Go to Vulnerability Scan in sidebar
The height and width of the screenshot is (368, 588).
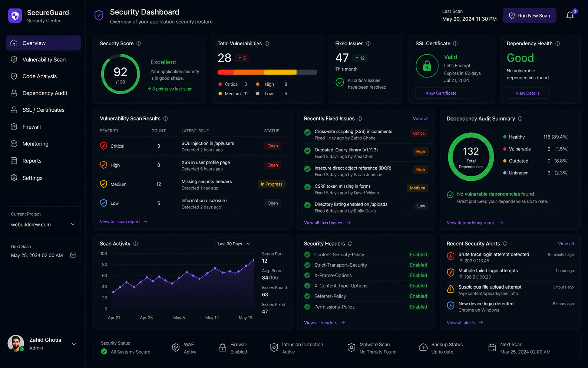pos(43,59)
